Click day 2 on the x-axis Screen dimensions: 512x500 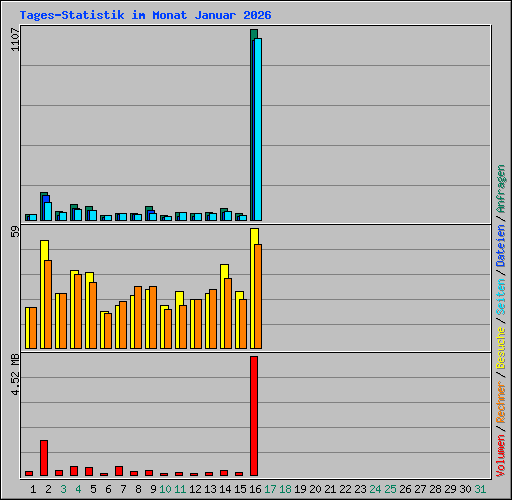point(48,489)
